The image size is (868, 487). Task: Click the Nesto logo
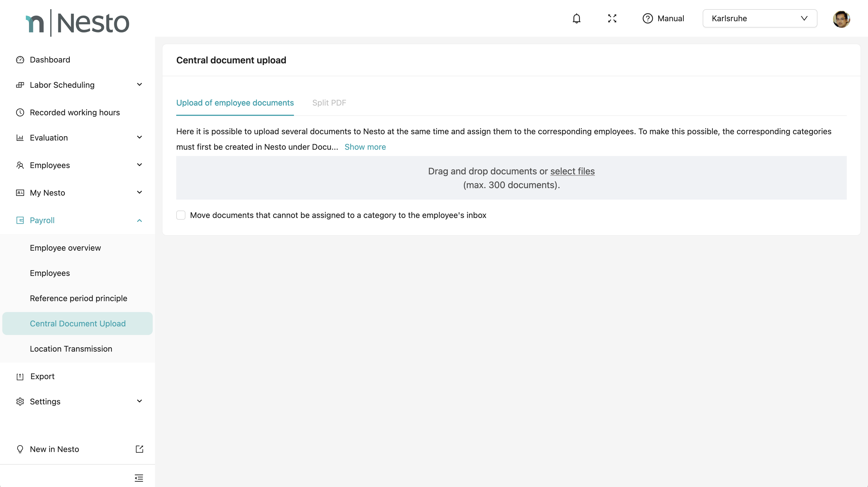[x=77, y=23]
